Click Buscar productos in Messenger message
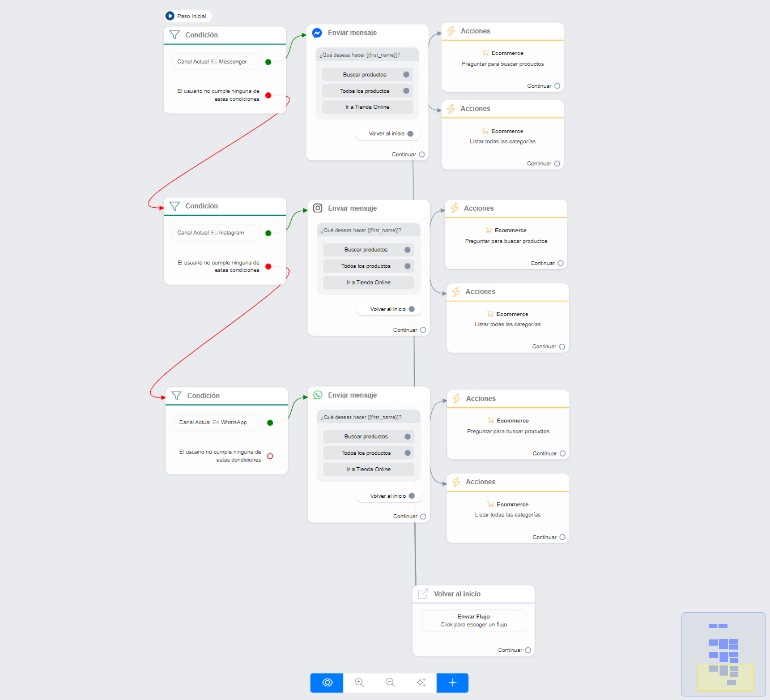Viewport: 770px width, 700px height. pyautogui.click(x=364, y=75)
